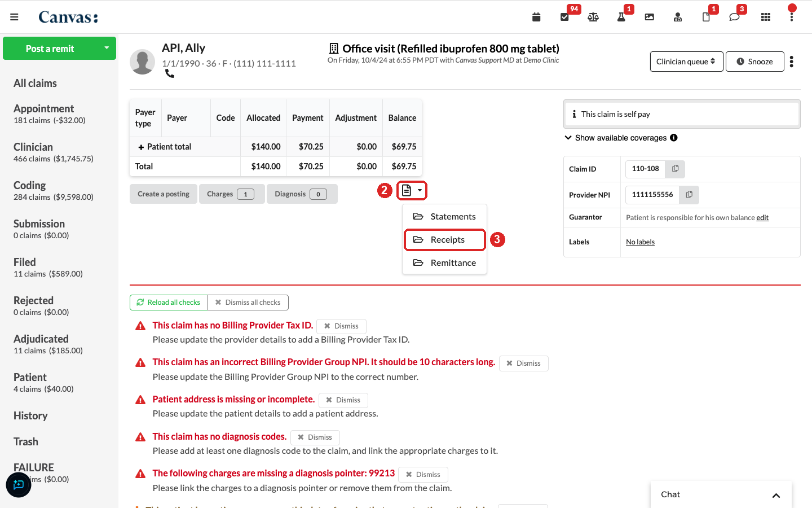Open tasks icon with 94 badge
The image size is (812, 508).
tap(564, 17)
